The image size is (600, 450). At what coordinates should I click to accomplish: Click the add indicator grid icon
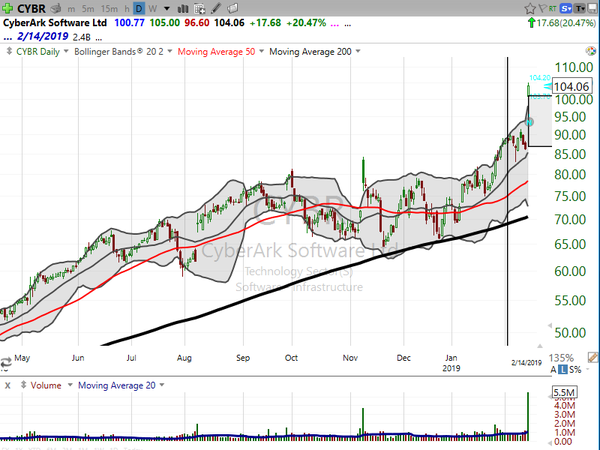[x=199, y=8]
